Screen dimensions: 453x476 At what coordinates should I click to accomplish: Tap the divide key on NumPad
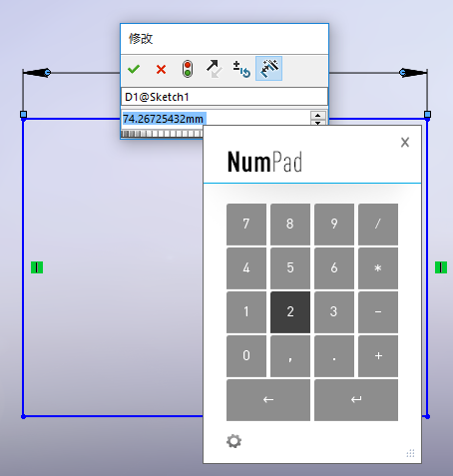(x=378, y=225)
